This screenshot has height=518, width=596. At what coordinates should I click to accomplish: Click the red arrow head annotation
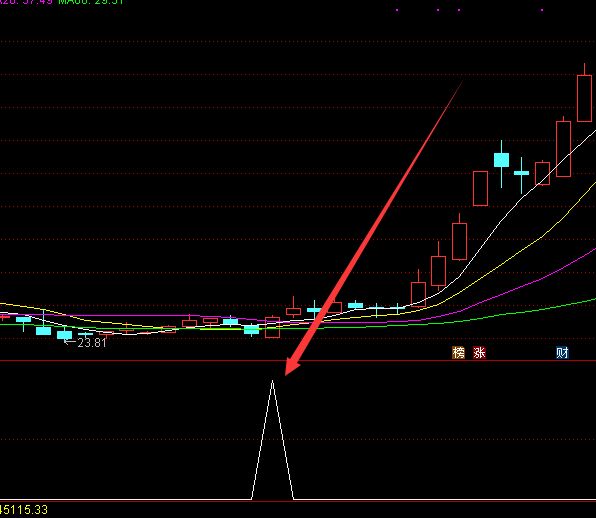tap(292, 367)
